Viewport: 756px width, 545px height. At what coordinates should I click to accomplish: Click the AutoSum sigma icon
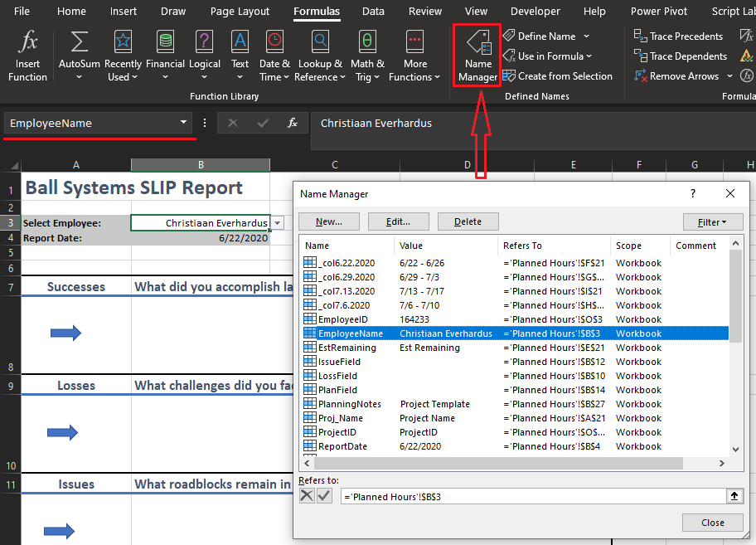[x=79, y=42]
